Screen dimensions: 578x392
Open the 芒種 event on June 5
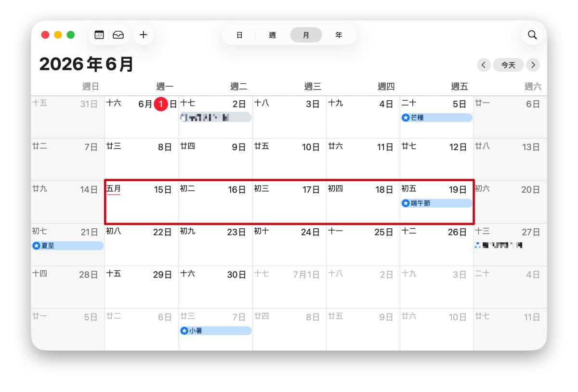437,118
